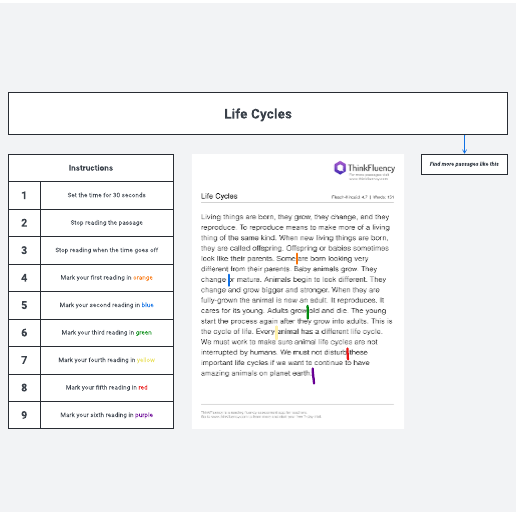Click 'Mark your first reading in orange' cell
Viewport: 516px width, 516px height.
(107, 278)
